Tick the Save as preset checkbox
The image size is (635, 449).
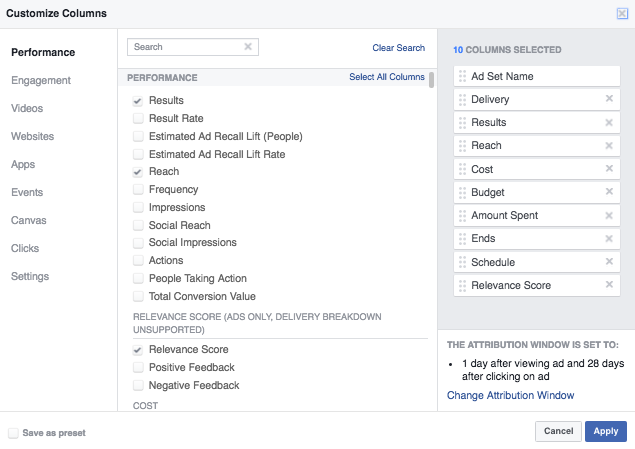tap(13, 433)
